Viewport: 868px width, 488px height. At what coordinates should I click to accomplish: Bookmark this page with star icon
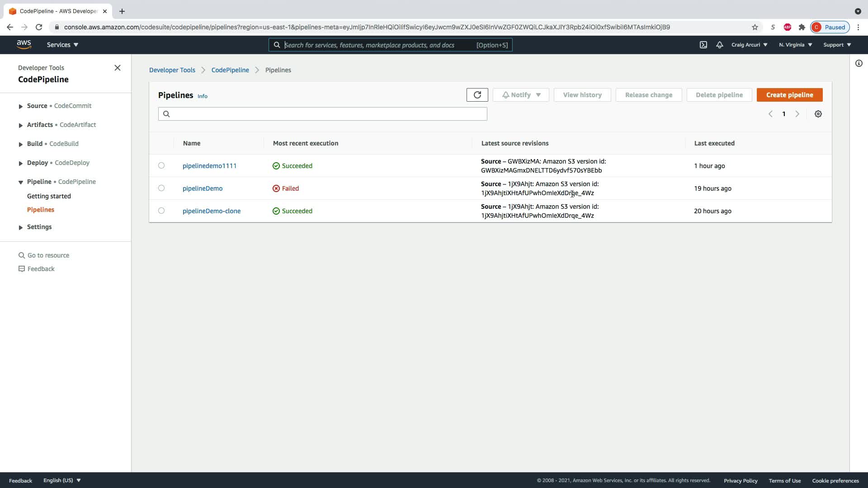pyautogui.click(x=755, y=27)
